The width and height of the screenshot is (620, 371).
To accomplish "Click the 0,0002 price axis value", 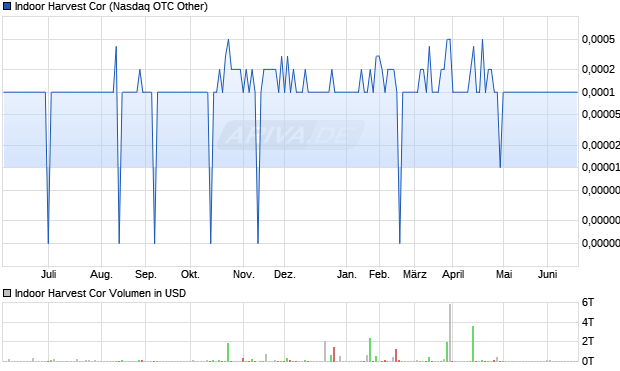I will [x=598, y=69].
